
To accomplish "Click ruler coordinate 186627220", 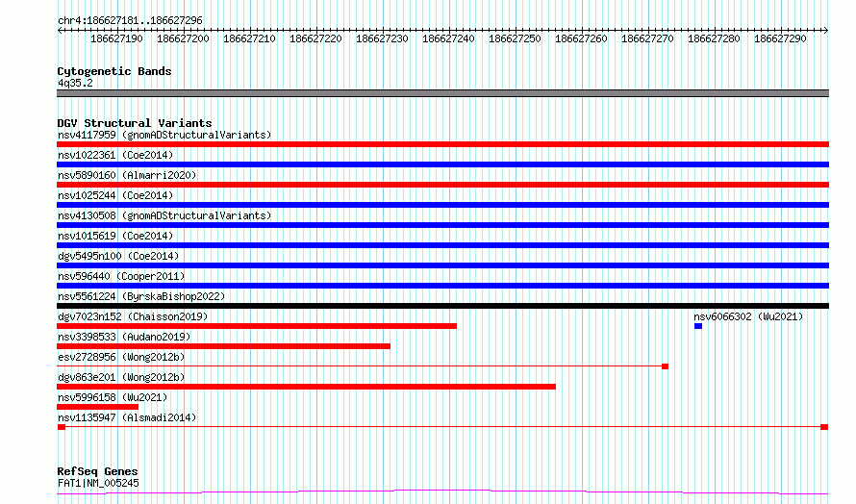I will coord(315,38).
